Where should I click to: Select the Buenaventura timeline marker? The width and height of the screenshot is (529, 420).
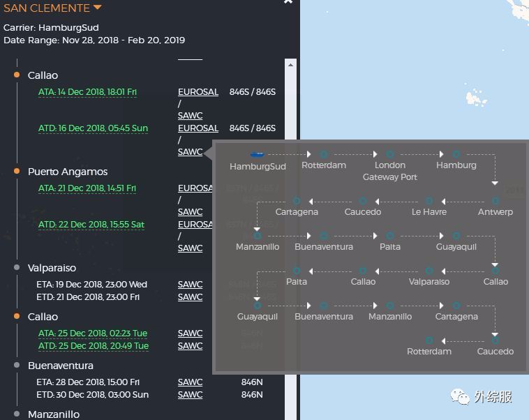point(17,365)
